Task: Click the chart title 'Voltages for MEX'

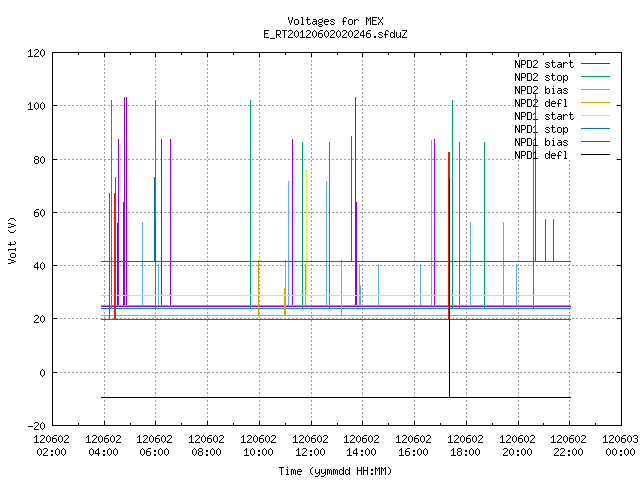Action: coord(335,21)
